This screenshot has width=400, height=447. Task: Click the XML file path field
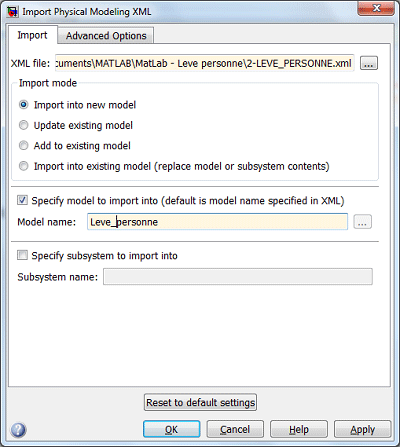pyautogui.click(x=205, y=63)
